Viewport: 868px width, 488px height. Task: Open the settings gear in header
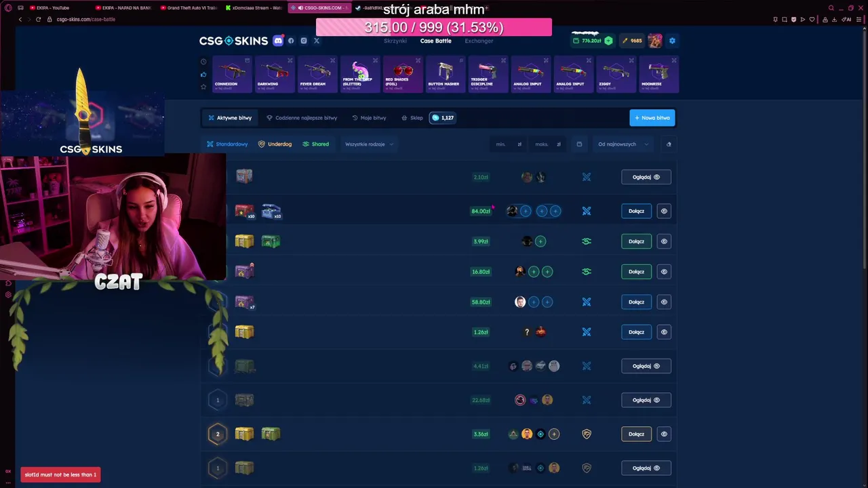(672, 41)
